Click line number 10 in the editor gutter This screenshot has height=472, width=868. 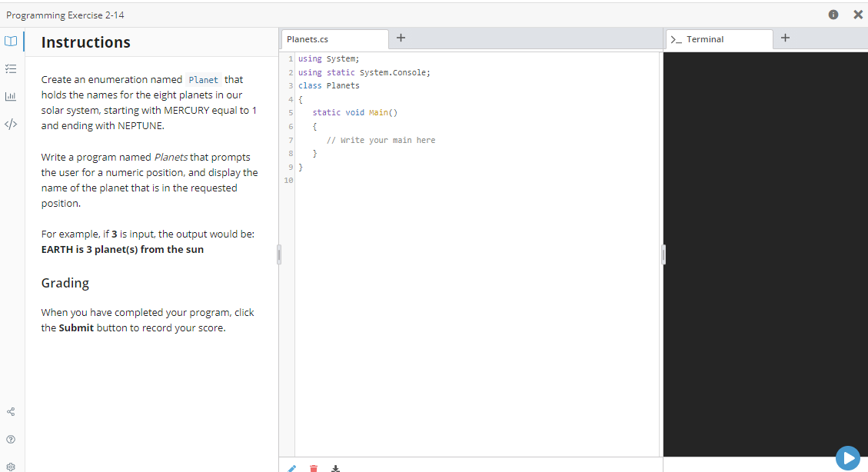(x=288, y=180)
